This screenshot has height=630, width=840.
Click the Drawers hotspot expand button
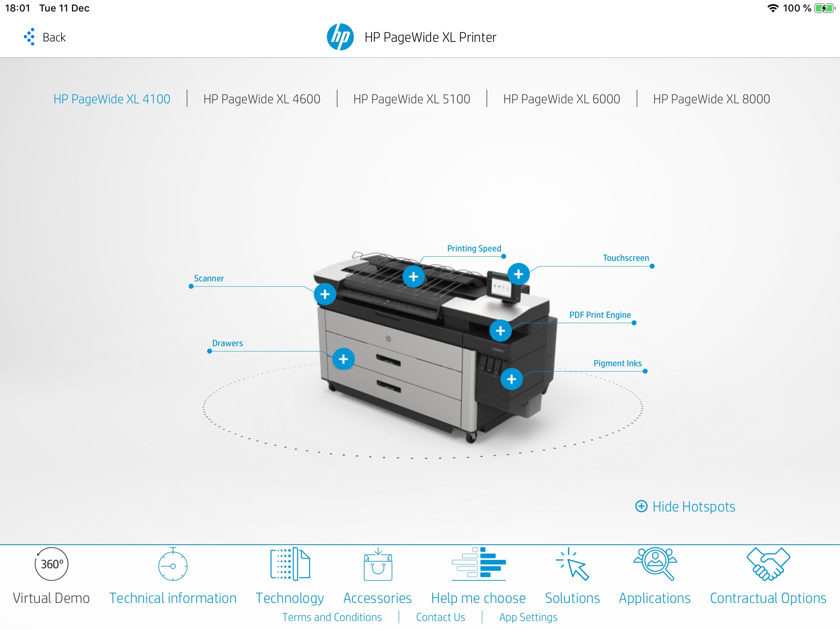342,357
